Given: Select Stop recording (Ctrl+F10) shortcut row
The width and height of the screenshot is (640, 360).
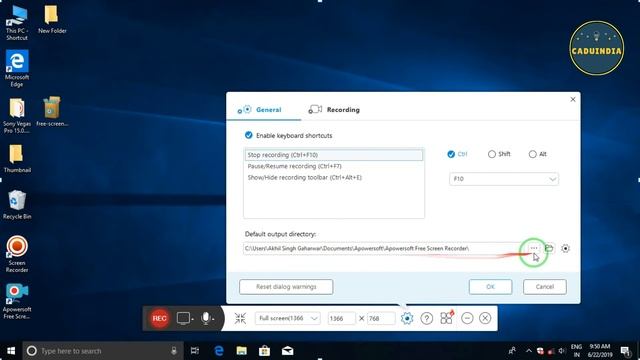Looking at the screenshot, I should pos(334,155).
